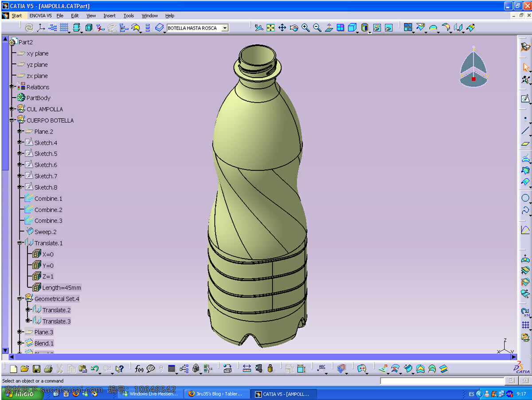Collapse the Translate.1 node
532x400 pixels.
coord(20,243)
